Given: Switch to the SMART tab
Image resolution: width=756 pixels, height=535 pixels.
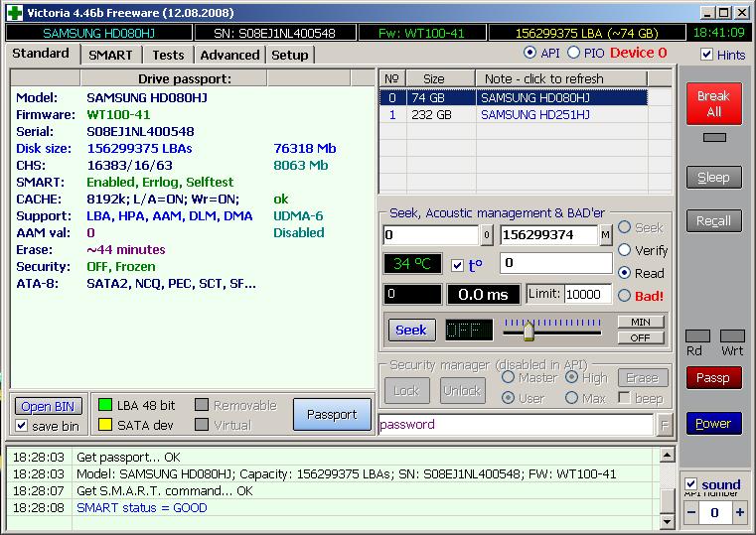Looking at the screenshot, I should [x=109, y=55].
